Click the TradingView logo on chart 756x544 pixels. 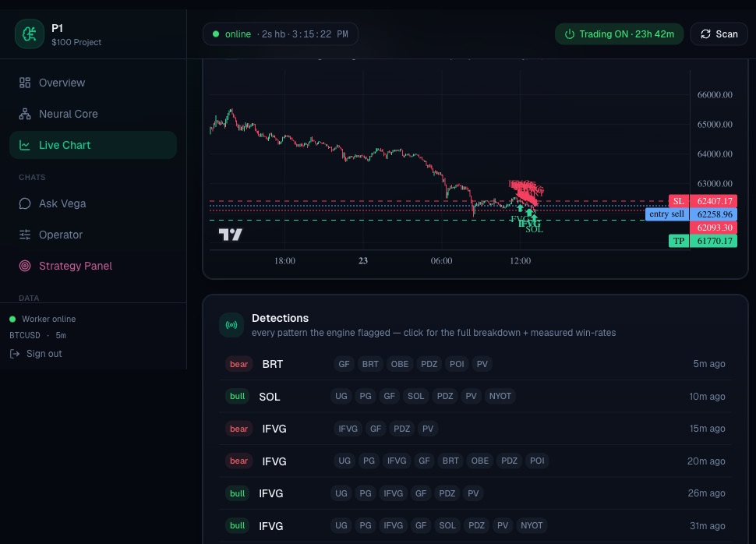(231, 235)
